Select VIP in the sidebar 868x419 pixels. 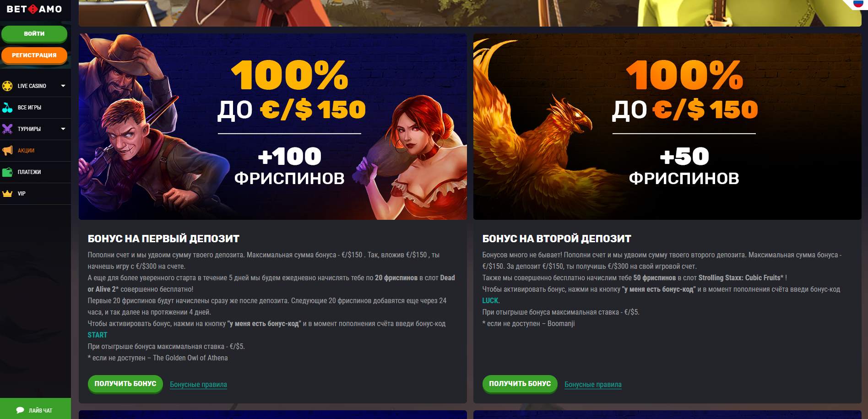coord(35,194)
